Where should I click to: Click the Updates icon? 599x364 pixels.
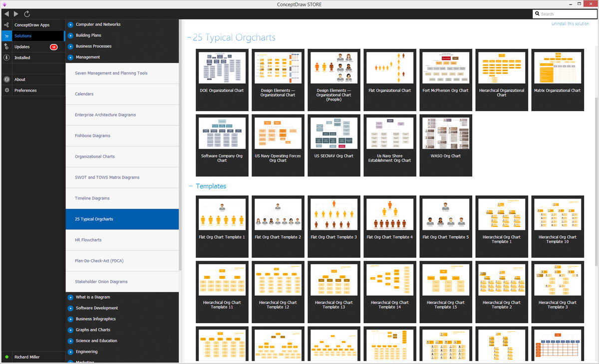(6, 46)
